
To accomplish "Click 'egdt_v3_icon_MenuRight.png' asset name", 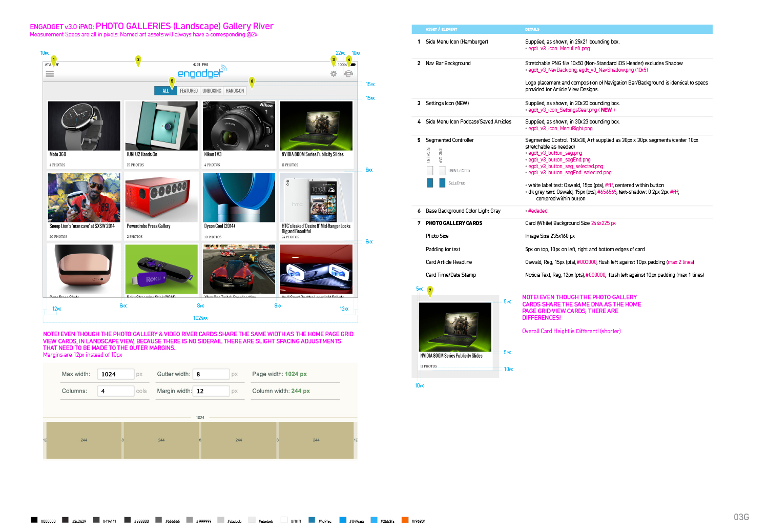I will 561,129.
